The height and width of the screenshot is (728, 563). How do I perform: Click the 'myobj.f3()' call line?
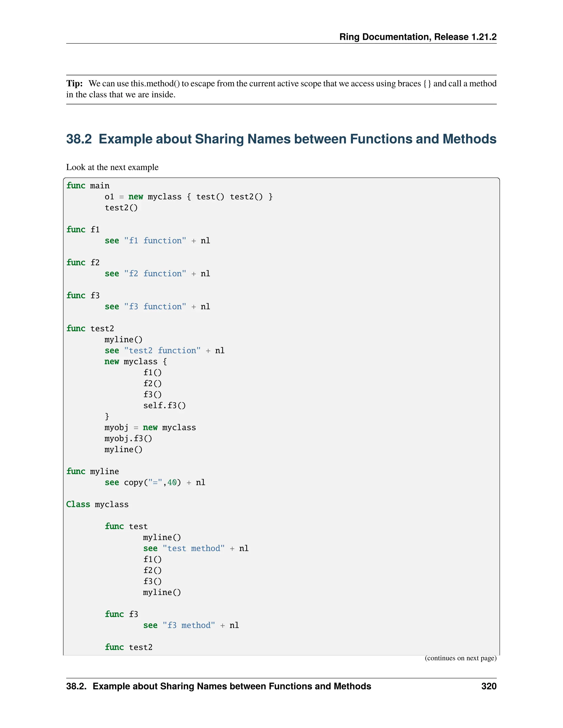click(128, 439)
